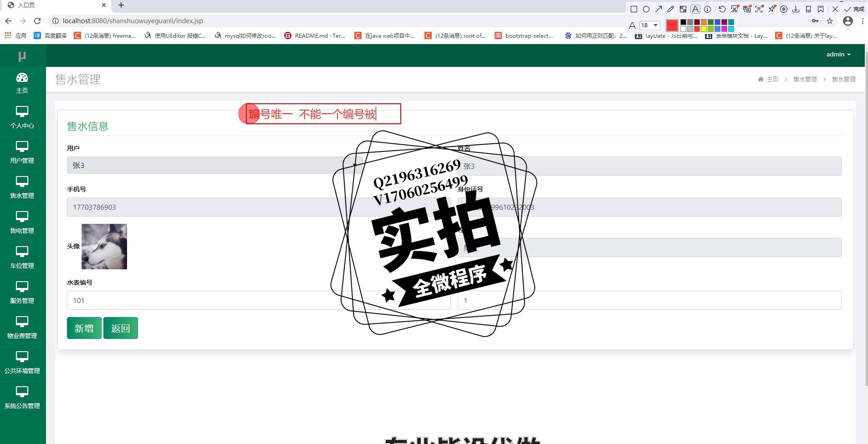Image resolution: width=868 pixels, height=444 pixels.
Task: Open the admin user dropdown
Action: 838,54
